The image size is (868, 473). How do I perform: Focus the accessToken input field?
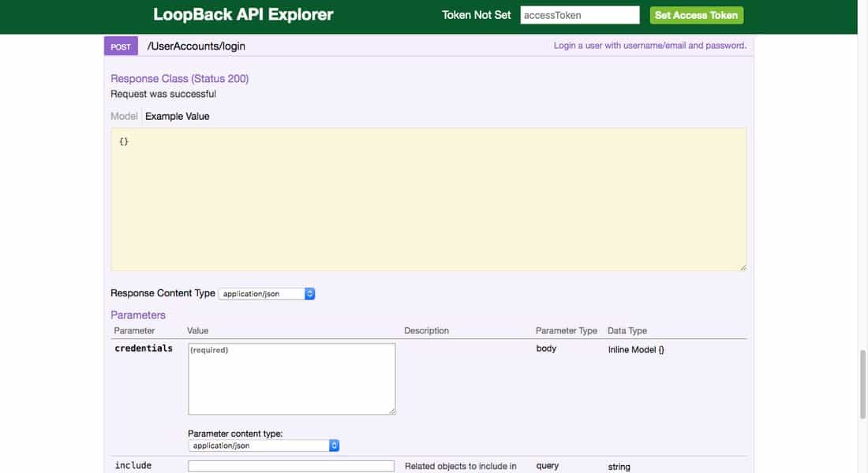coord(580,15)
